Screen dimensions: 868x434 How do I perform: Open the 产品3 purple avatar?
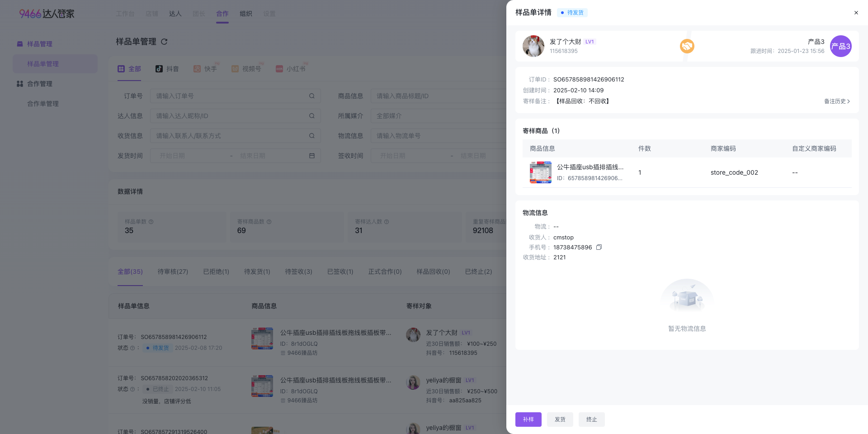coord(841,46)
